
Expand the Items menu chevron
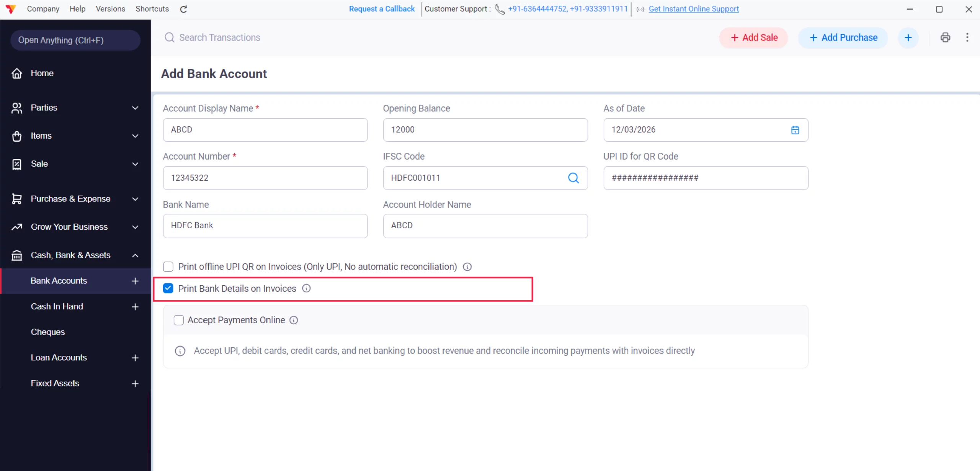pyautogui.click(x=135, y=136)
